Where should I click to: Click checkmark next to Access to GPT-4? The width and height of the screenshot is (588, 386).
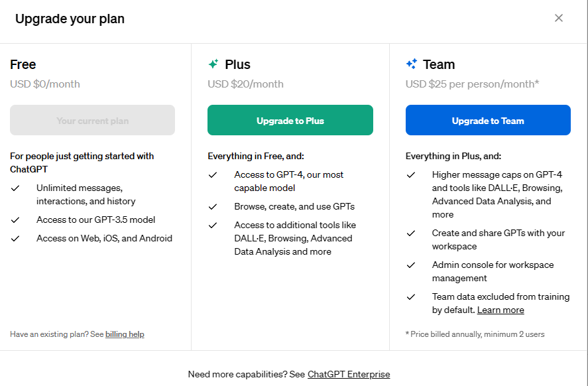213,175
